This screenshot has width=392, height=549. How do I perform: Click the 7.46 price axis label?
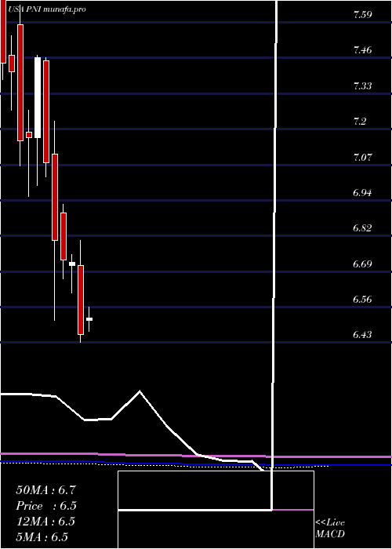click(362, 50)
